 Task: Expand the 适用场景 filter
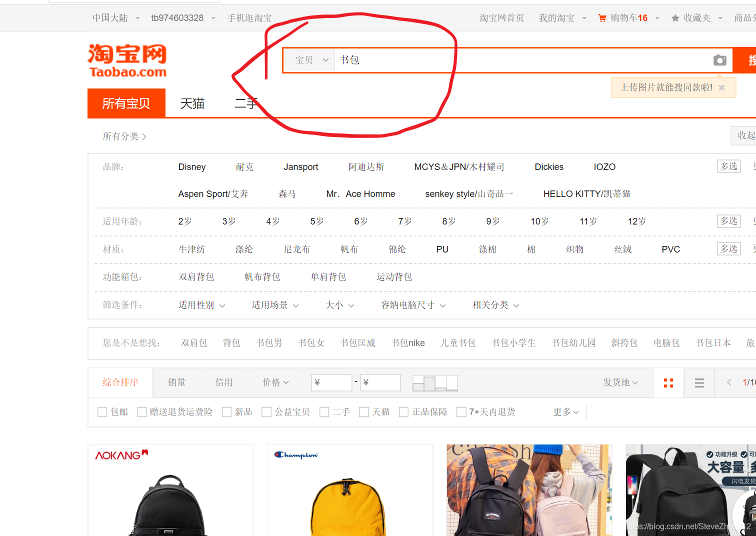point(275,305)
